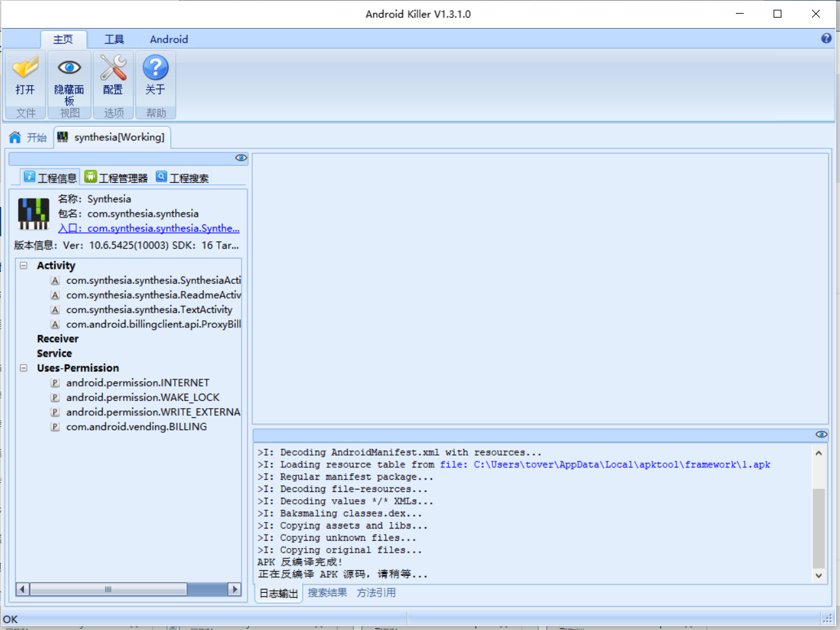The image size is (840, 630).
Task: Click the permission icon beside com.android.vending.BILLING
Action: [55, 427]
